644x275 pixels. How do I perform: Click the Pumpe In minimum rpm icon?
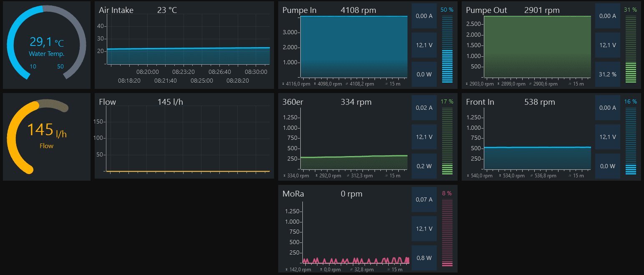[x=315, y=84]
